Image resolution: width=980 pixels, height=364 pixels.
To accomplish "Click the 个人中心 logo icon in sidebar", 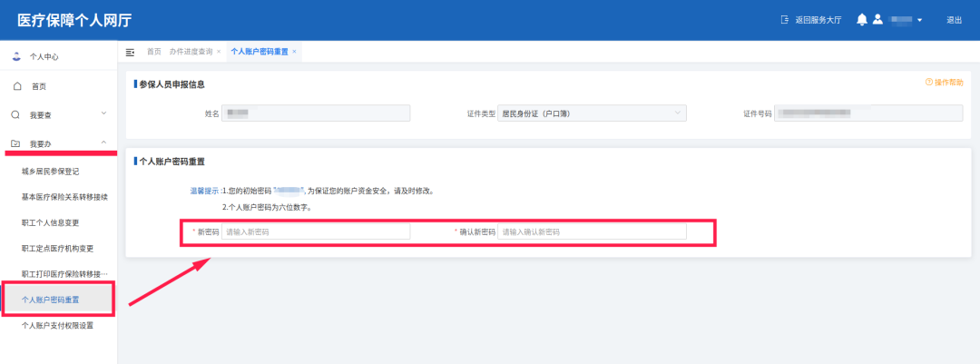I will (16, 56).
